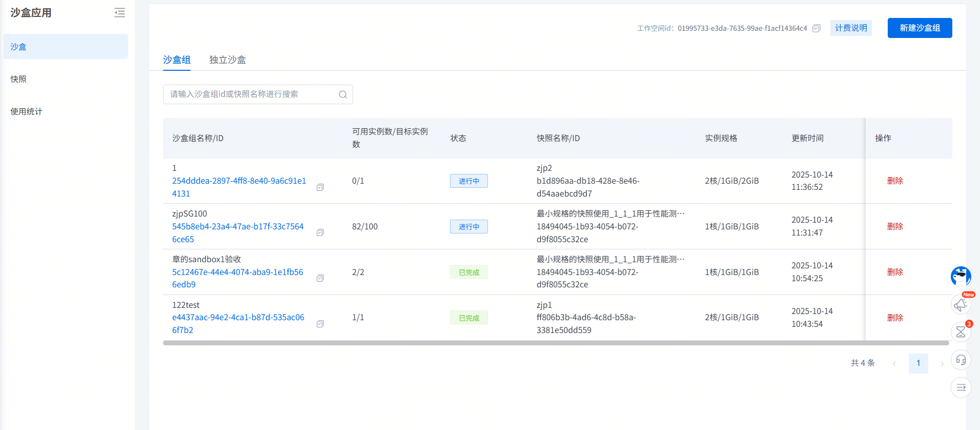Open the mascot assistant avatar
980x430 pixels.
pyautogui.click(x=961, y=277)
